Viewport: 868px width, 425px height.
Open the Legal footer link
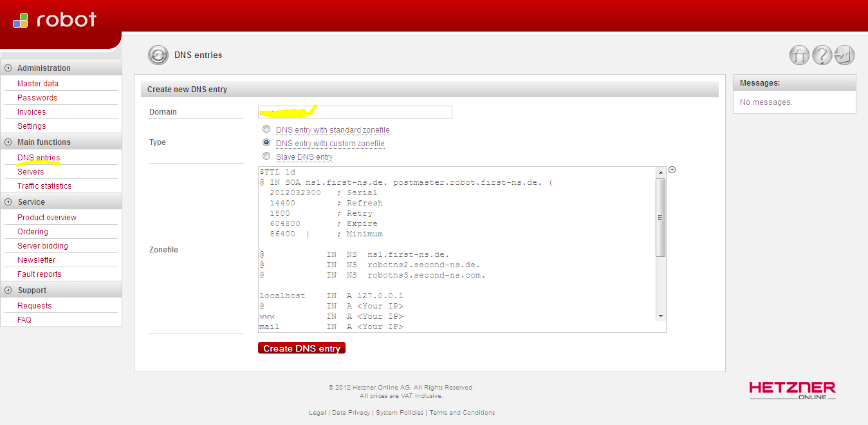[x=317, y=413]
